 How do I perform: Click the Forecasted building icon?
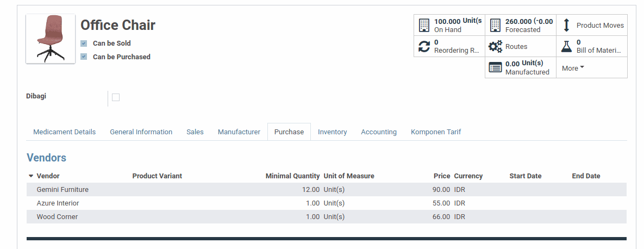click(495, 25)
